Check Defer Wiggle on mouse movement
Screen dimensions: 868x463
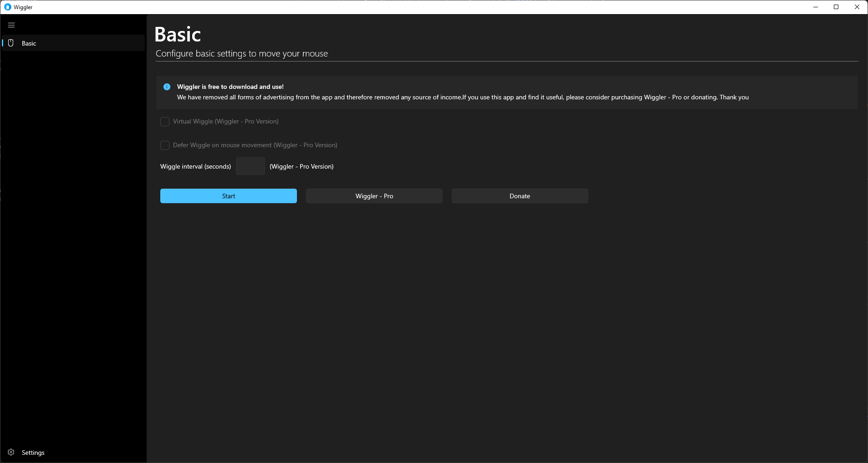pos(164,145)
